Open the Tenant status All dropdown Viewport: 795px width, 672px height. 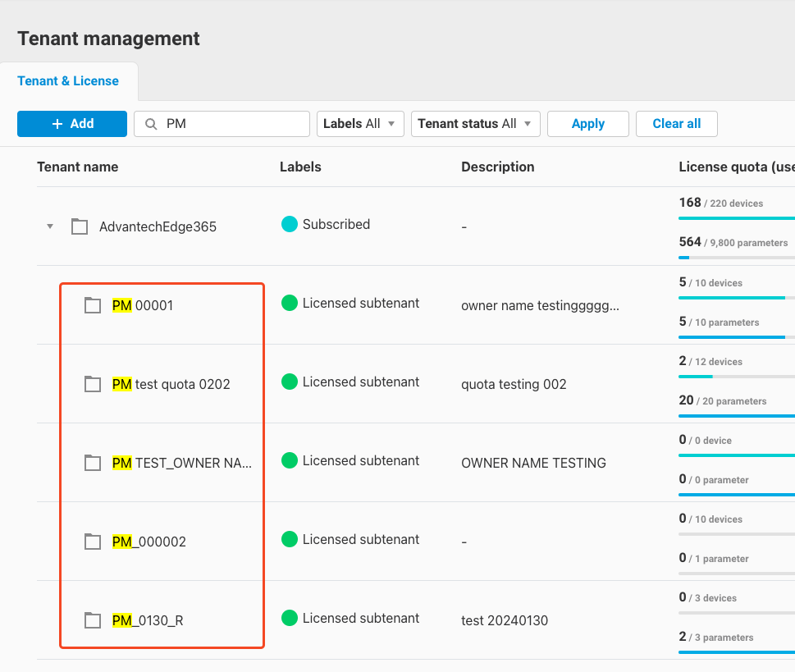coord(475,123)
